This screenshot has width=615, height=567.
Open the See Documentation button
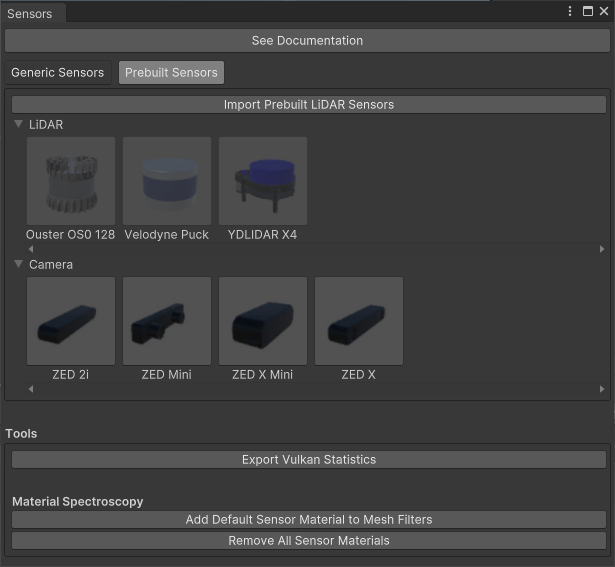click(308, 40)
